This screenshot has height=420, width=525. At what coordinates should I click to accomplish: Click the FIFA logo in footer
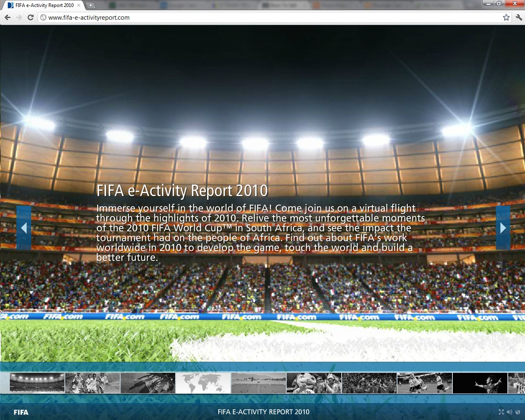coord(21,412)
